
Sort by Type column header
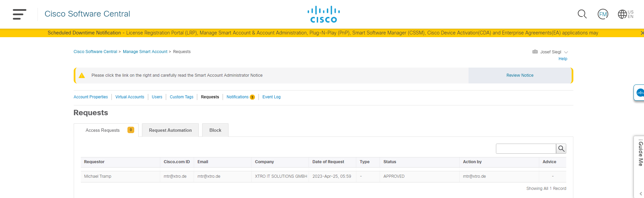[x=364, y=162]
